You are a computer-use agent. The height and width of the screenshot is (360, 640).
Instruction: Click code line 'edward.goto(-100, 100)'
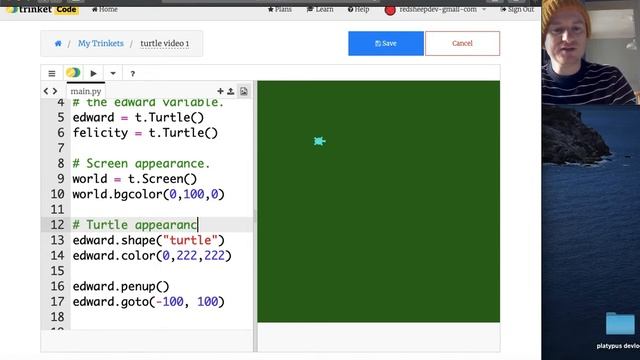click(149, 302)
